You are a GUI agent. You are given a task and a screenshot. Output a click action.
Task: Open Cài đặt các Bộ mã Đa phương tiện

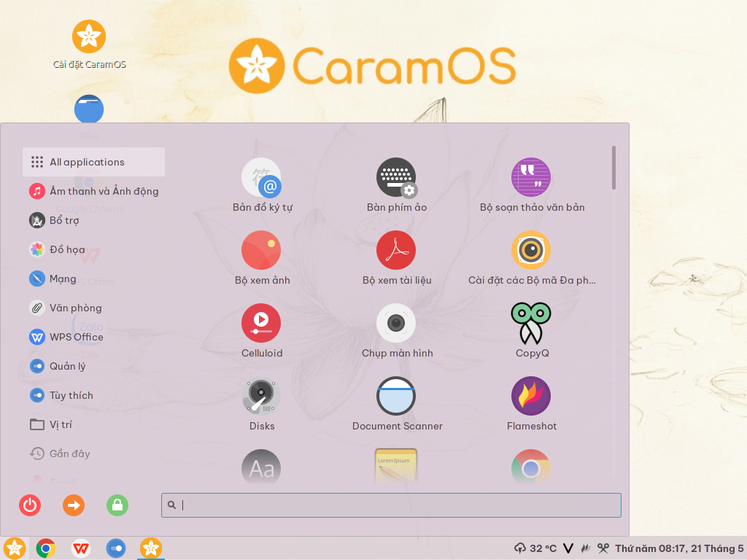[x=532, y=258]
